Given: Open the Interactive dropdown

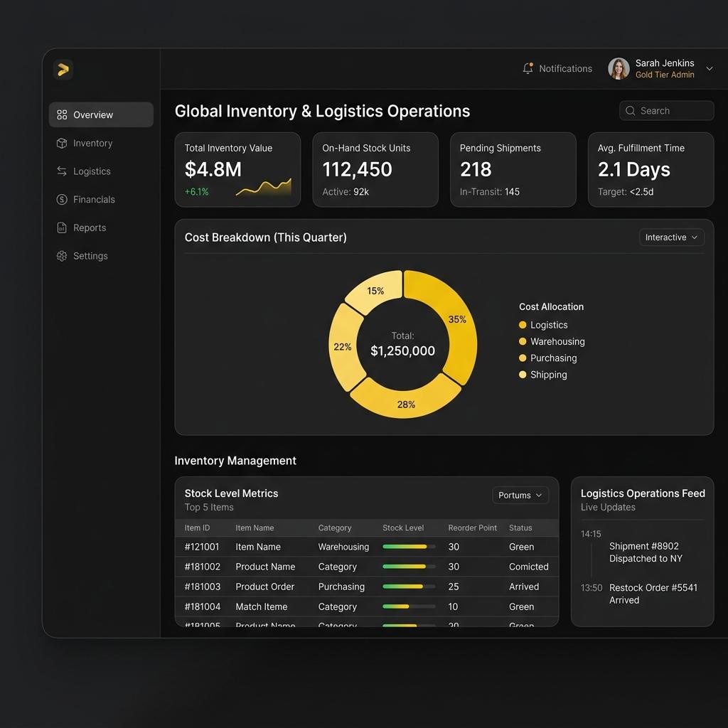Looking at the screenshot, I should point(671,237).
